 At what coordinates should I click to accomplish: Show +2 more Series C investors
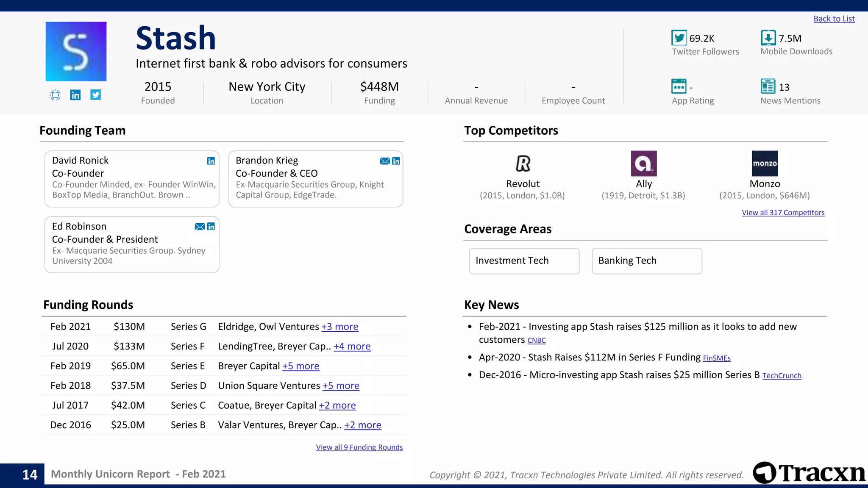337,405
